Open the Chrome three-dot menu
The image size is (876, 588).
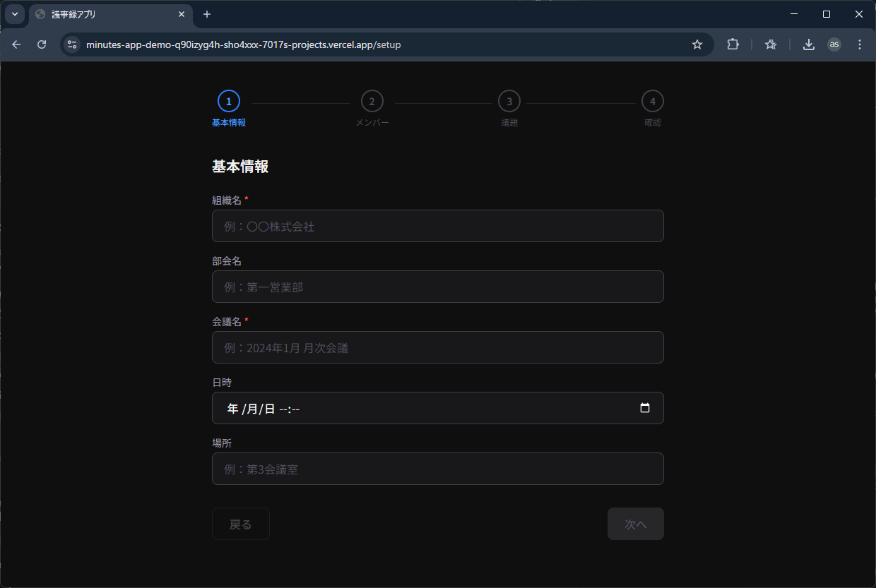click(859, 44)
